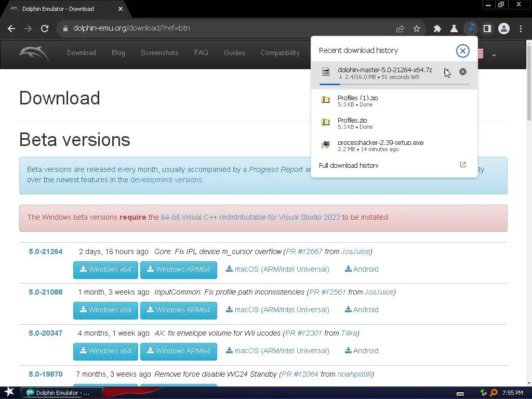Click the Full download history text
This screenshot has height=399, width=532.
pyautogui.click(x=349, y=165)
